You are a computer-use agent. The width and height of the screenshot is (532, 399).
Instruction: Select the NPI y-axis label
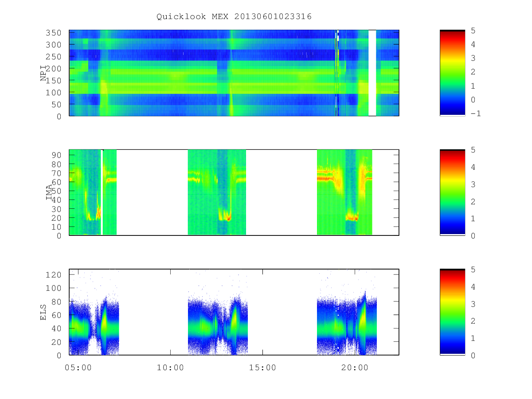click(x=43, y=73)
